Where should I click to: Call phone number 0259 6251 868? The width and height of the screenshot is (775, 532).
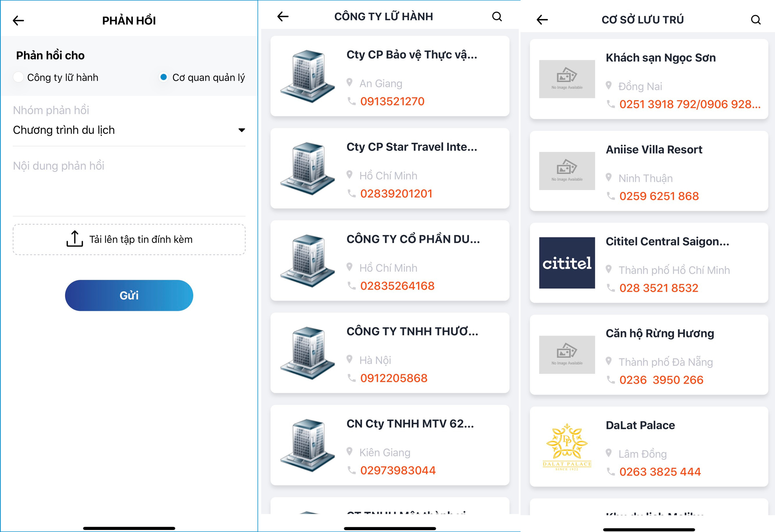point(659,196)
